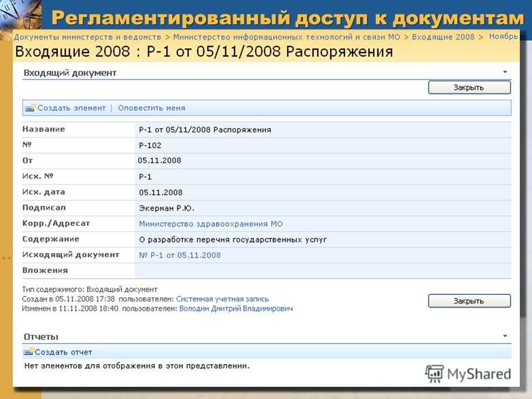
Task: Expand the Входящий документ section arrow
Action: pos(505,72)
